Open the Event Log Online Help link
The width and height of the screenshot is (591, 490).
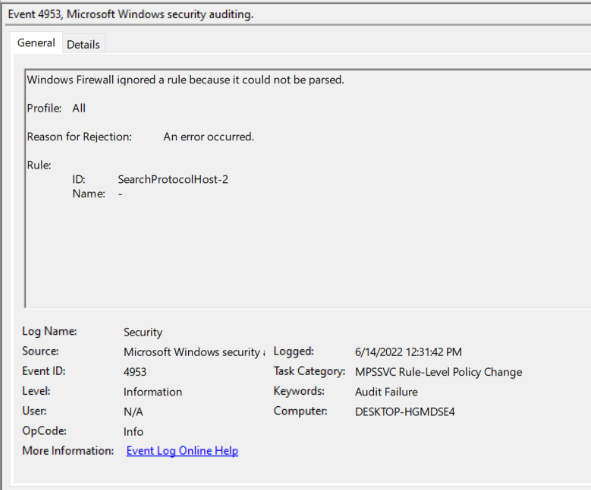point(182,451)
